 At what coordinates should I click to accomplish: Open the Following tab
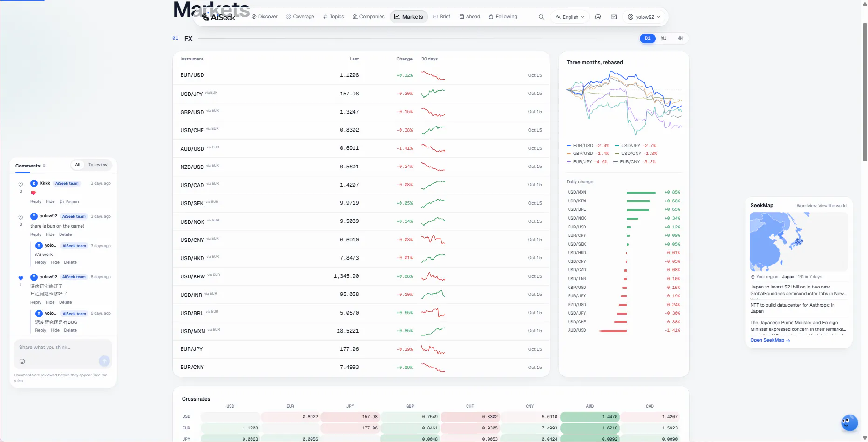503,17
